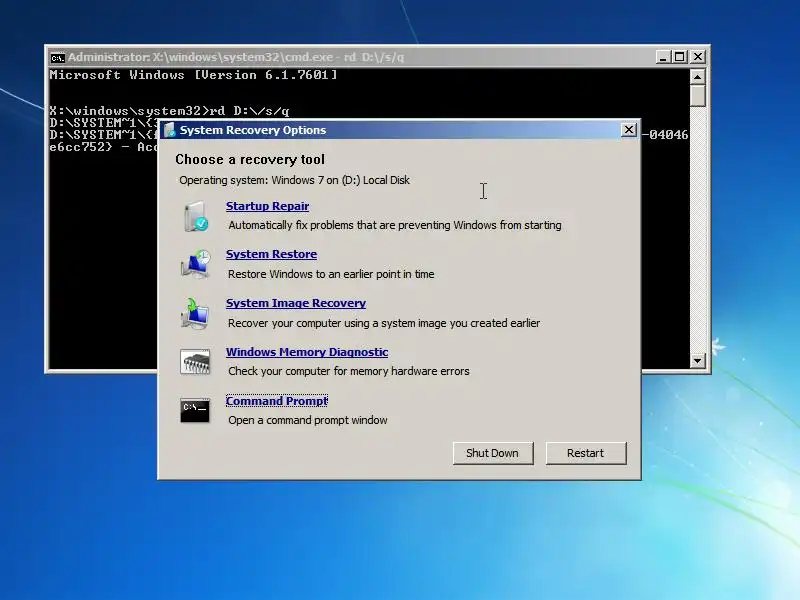This screenshot has width=800, height=600.
Task: Click the Shut Down button
Action: (493, 453)
